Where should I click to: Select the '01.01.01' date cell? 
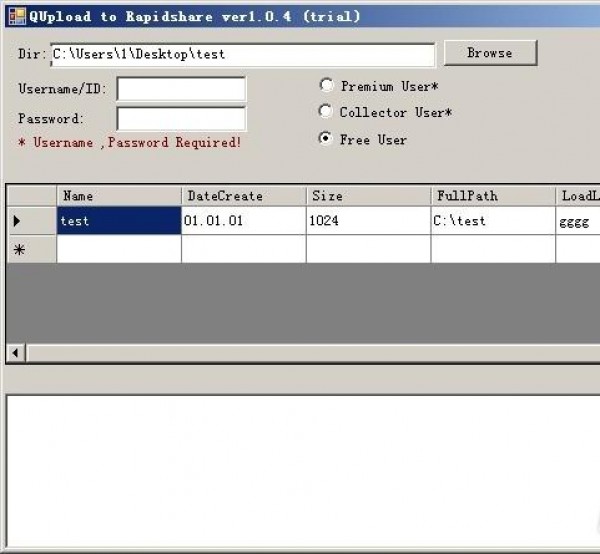click(x=244, y=220)
